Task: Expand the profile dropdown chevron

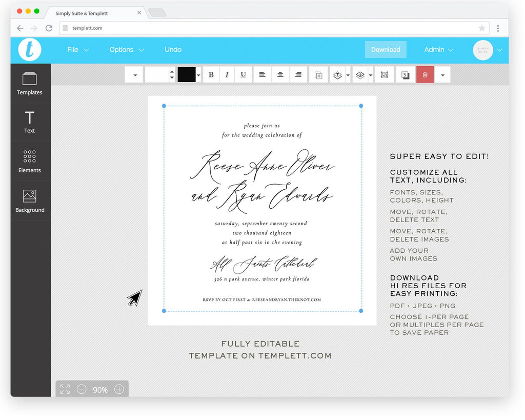Action: coord(499,50)
